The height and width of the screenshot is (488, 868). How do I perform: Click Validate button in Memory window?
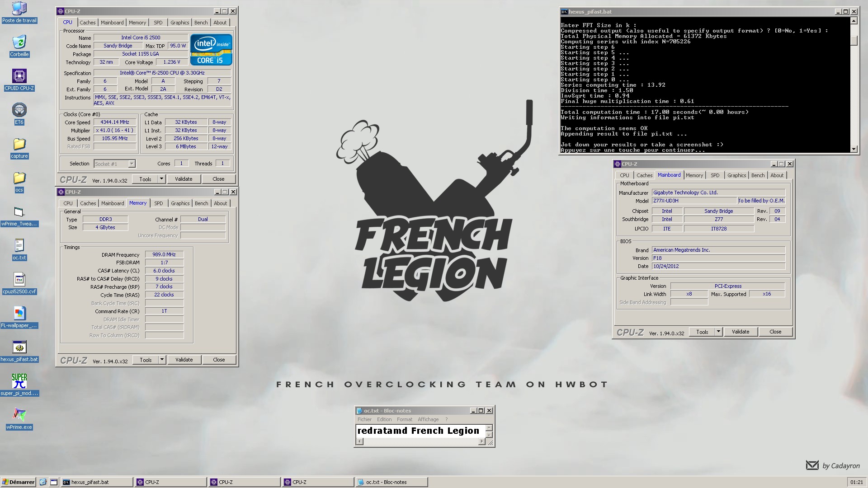[184, 360]
